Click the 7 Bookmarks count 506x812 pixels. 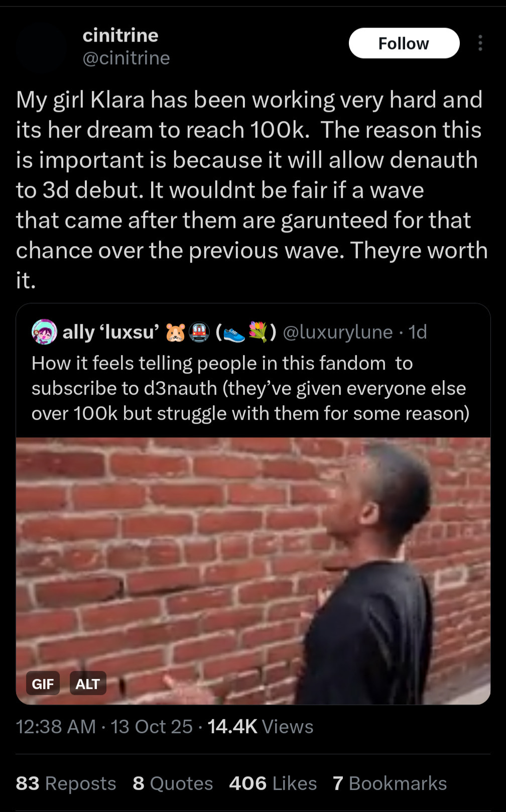coord(390,783)
